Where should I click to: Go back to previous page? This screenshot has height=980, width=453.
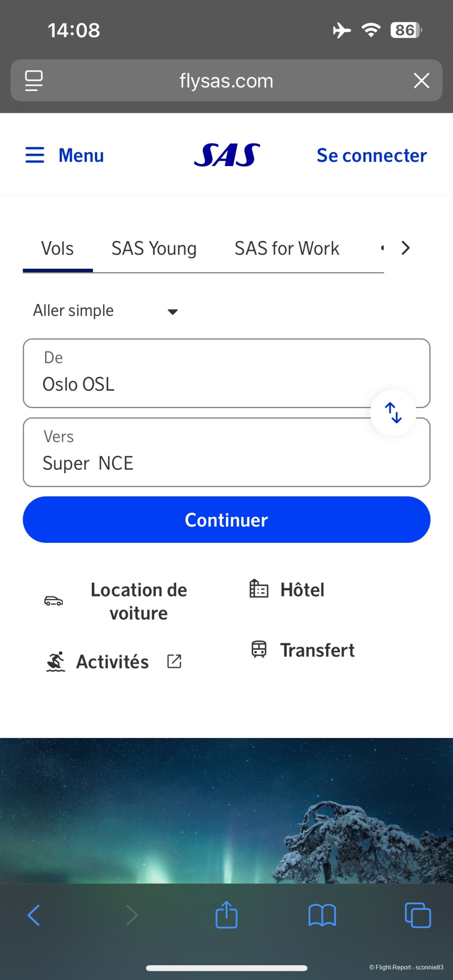(x=34, y=915)
